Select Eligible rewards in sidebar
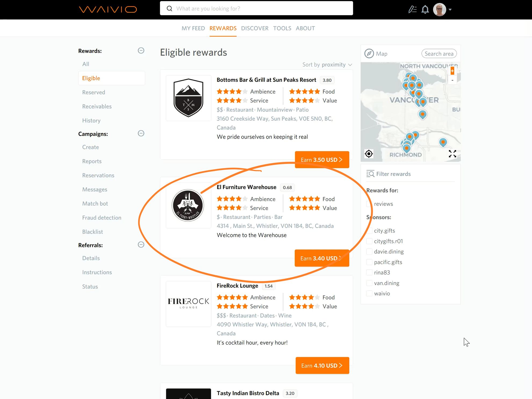The image size is (532, 399). point(112,78)
